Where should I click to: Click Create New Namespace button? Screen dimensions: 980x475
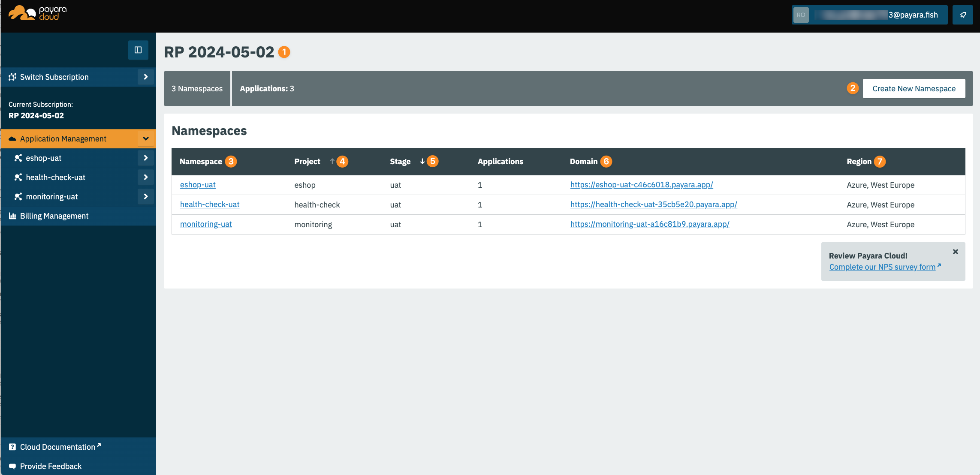pyautogui.click(x=914, y=89)
